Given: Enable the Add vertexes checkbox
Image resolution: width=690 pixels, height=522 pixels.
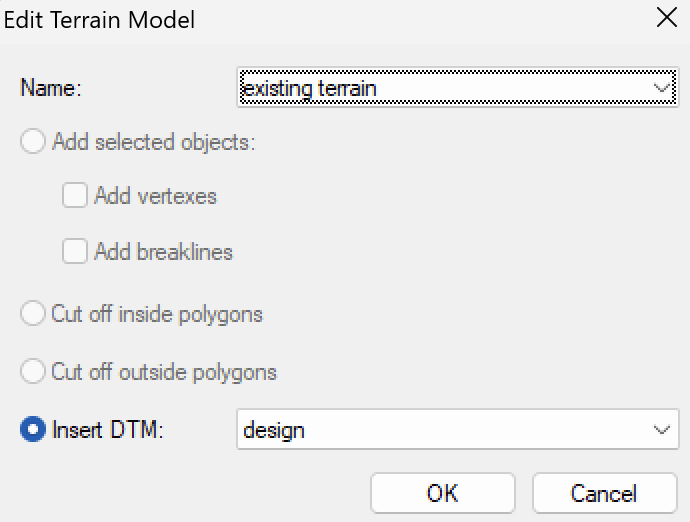Looking at the screenshot, I should 74,195.
